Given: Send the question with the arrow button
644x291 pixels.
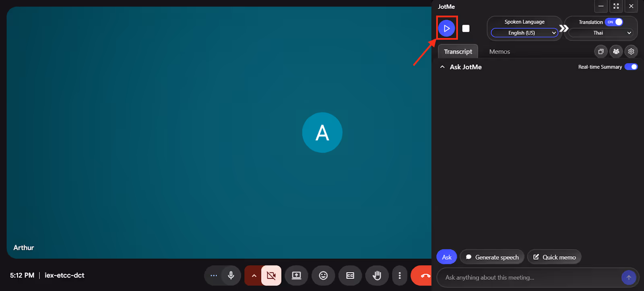Looking at the screenshot, I should pos(629,277).
